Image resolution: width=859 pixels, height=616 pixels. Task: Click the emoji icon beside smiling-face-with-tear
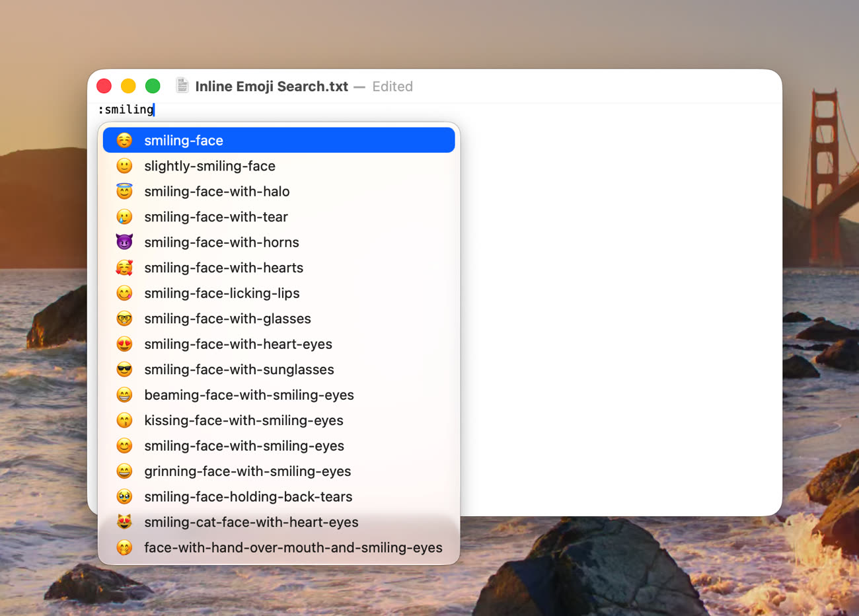[124, 217]
